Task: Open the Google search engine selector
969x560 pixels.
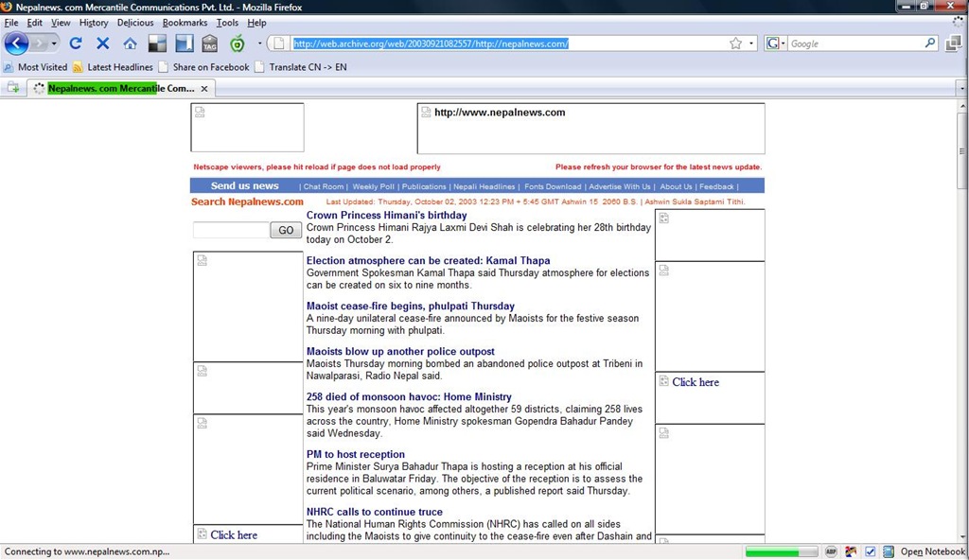Action: [x=776, y=44]
